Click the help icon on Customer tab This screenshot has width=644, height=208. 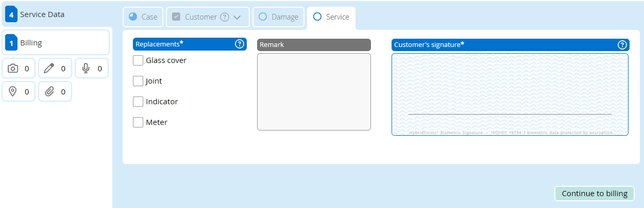tap(225, 17)
